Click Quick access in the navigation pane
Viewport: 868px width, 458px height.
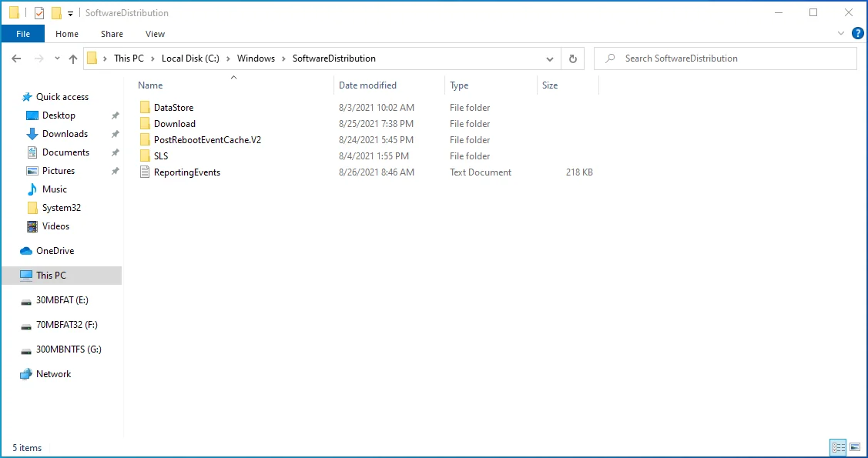(x=62, y=97)
